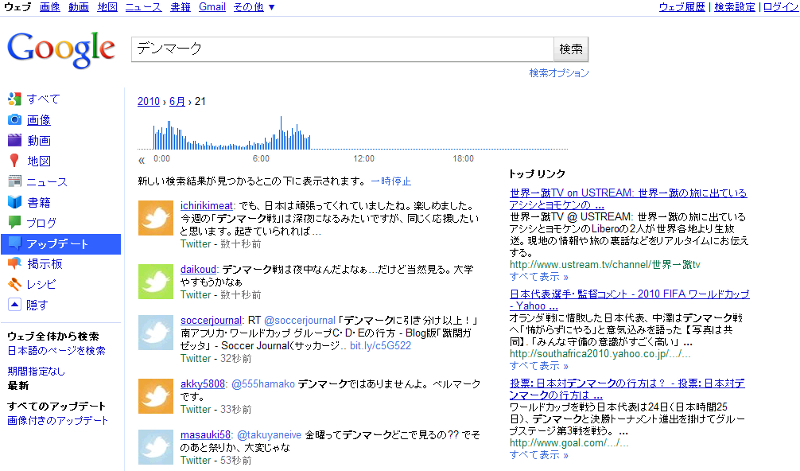Open Gmail in the top navigation bar
800x471 pixels.
[212, 7]
